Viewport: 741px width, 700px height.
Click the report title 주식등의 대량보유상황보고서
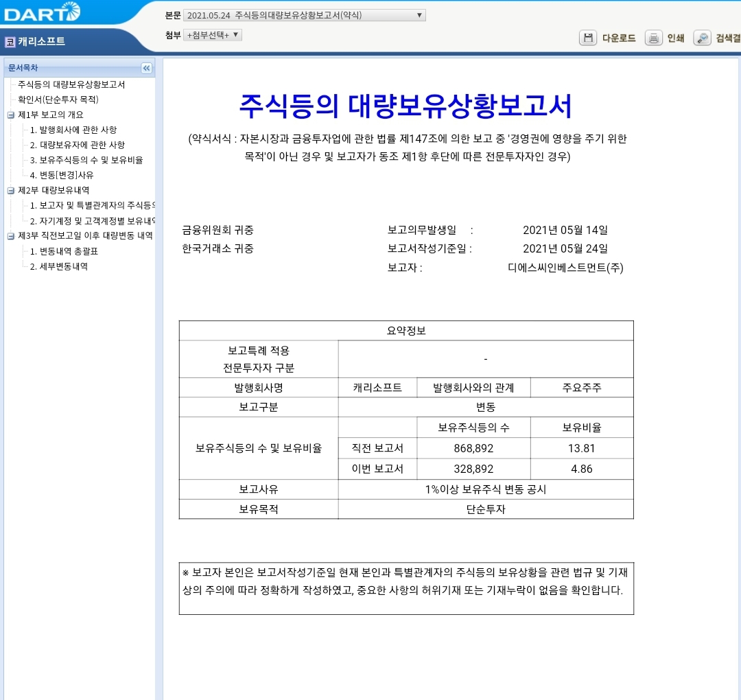406,106
